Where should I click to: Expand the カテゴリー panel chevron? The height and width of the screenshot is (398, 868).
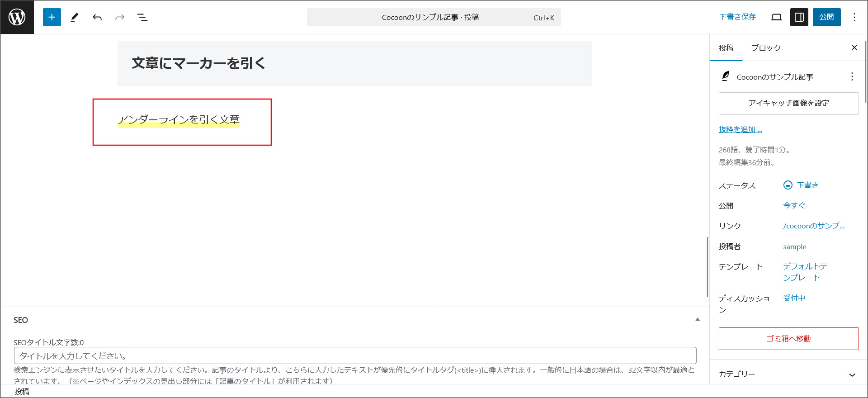tap(852, 374)
